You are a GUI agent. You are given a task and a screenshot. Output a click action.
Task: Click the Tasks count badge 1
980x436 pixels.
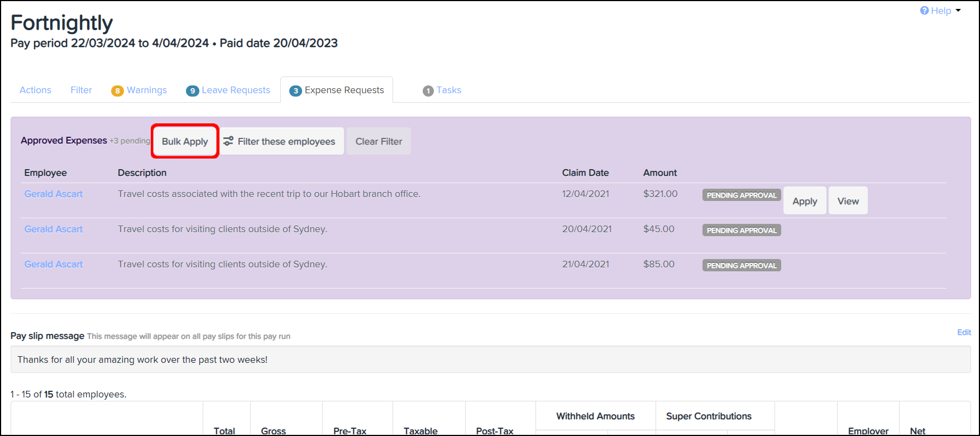coord(428,90)
